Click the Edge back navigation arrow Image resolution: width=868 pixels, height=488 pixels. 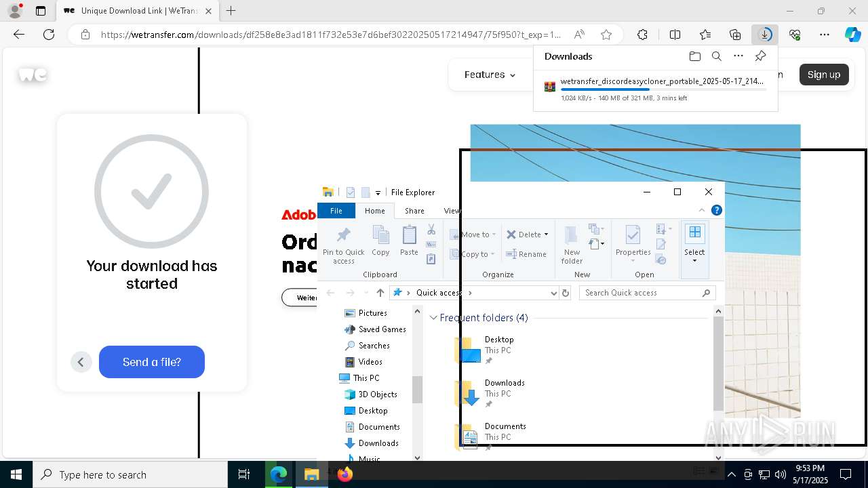pos(19,35)
